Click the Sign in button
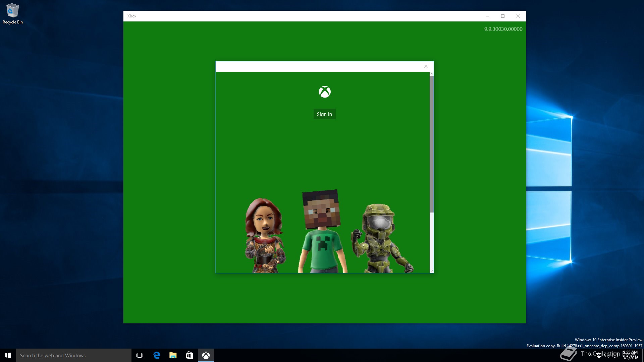The height and width of the screenshot is (362, 644). [324, 114]
